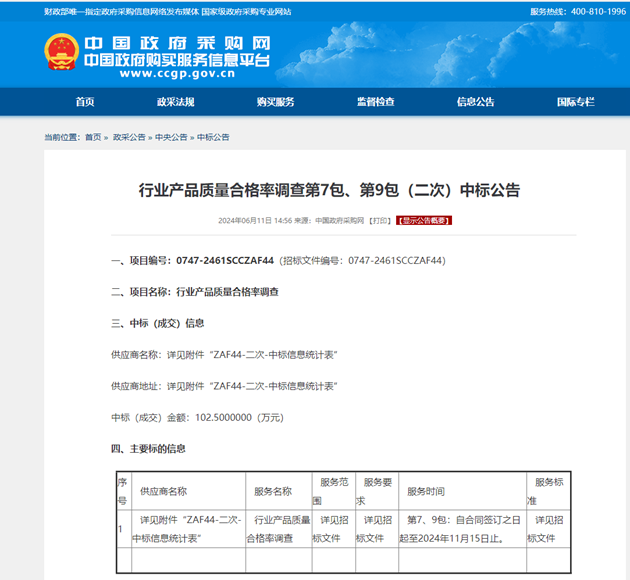Screen dimensions: 630x580
Task: Open the 国际专栏 navigation item
Action: 576,102
